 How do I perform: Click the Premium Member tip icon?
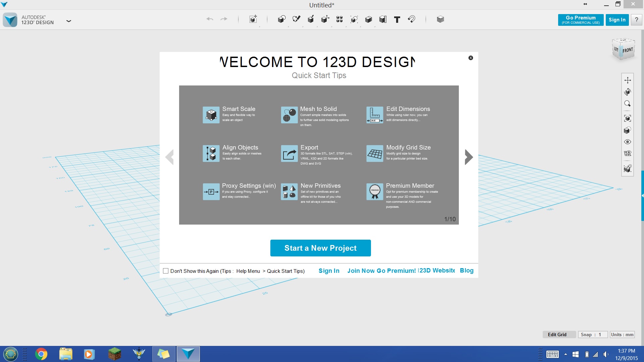click(x=375, y=192)
